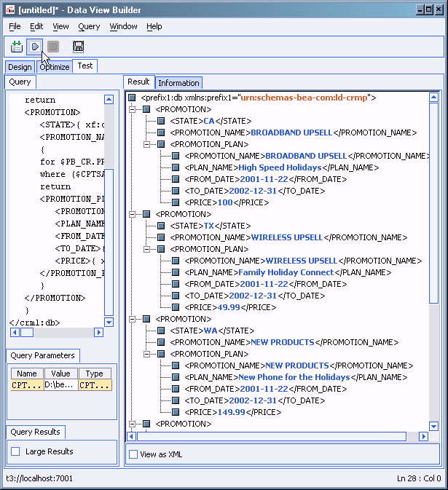Switch to the Information tab
The image size is (448, 490).
pos(178,83)
